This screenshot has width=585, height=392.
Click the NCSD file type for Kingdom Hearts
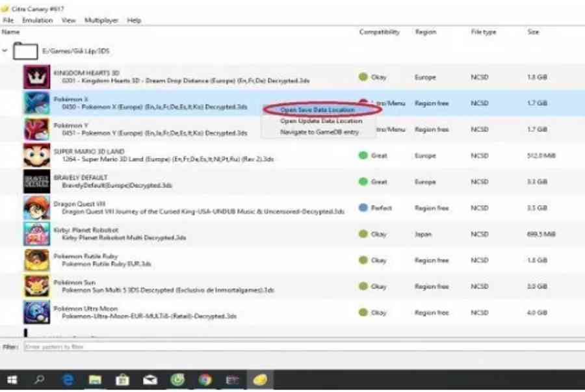coord(480,77)
